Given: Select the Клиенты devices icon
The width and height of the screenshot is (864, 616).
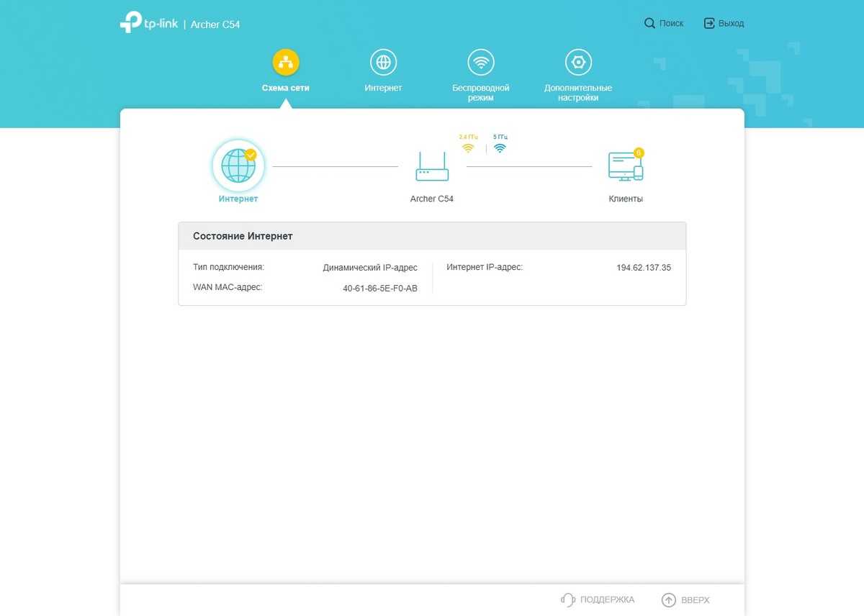Looking at the screenshot, I should click(x=625, y=167).
